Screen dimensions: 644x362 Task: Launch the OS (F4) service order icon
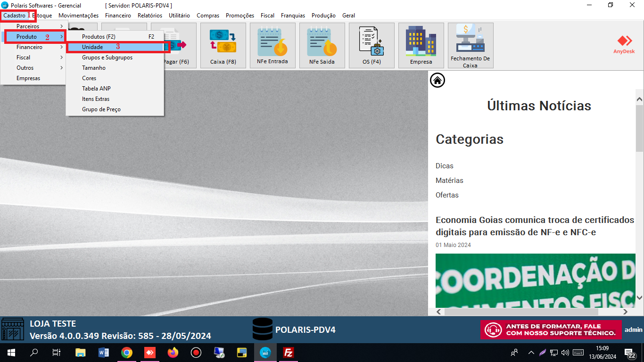372,45
